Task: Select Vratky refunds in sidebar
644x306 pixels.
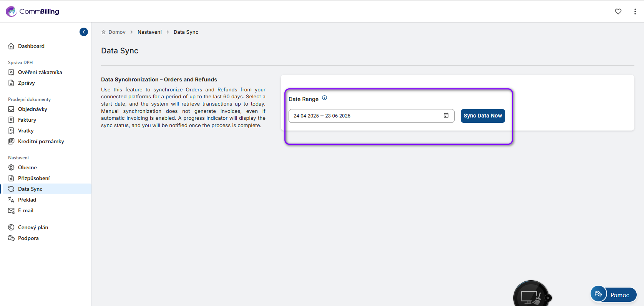Action: click(26, 131)
